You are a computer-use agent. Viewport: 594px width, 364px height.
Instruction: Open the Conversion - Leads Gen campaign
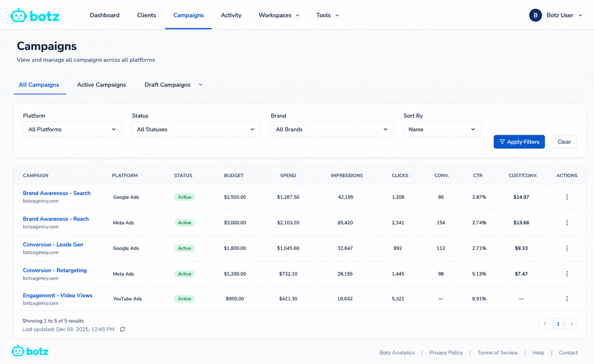[x=53, y=245]
